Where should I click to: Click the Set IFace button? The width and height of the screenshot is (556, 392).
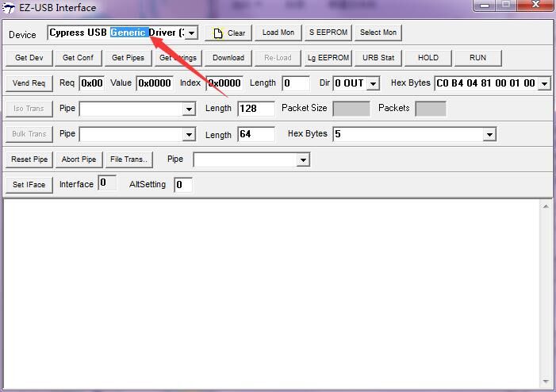pos(29,185)
